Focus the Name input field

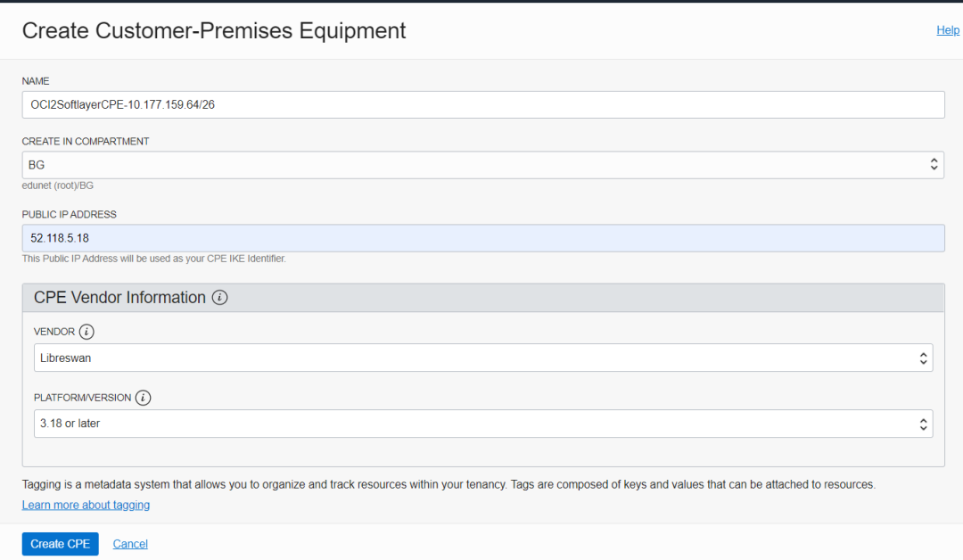coord(482,105)
